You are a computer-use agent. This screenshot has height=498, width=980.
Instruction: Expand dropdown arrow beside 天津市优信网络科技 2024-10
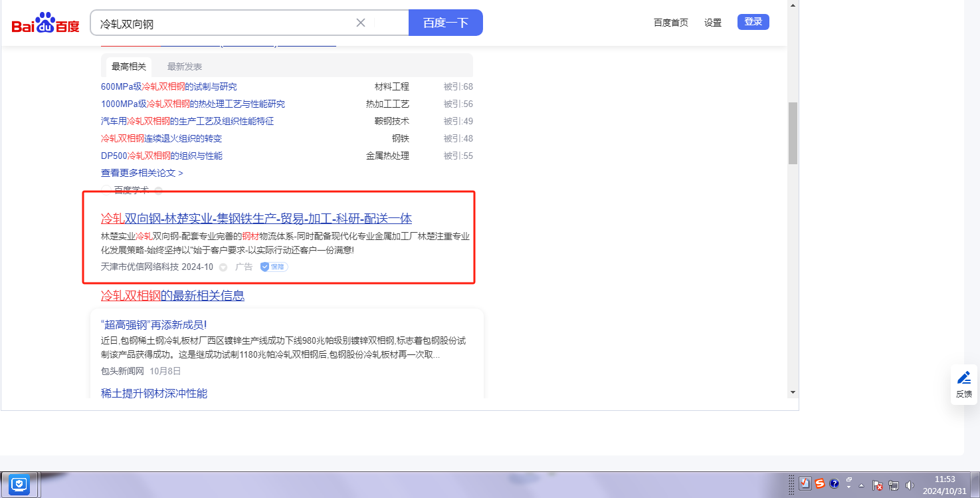coord(223,267)
